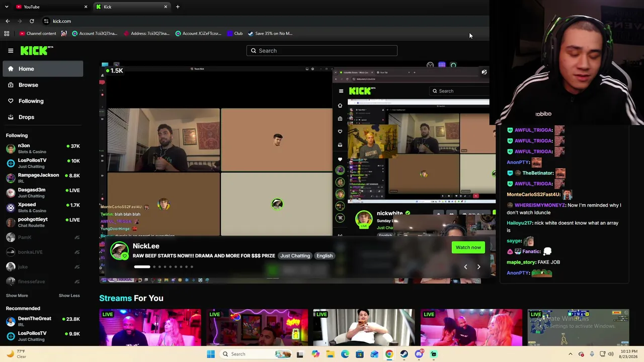
Task: Open offline channel finessefave
Action: 43,282
